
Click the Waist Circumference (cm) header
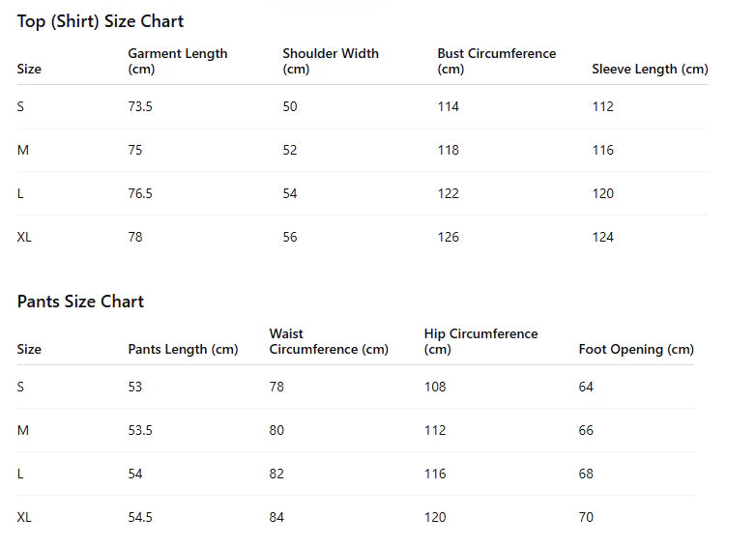(x=329, y=342)
